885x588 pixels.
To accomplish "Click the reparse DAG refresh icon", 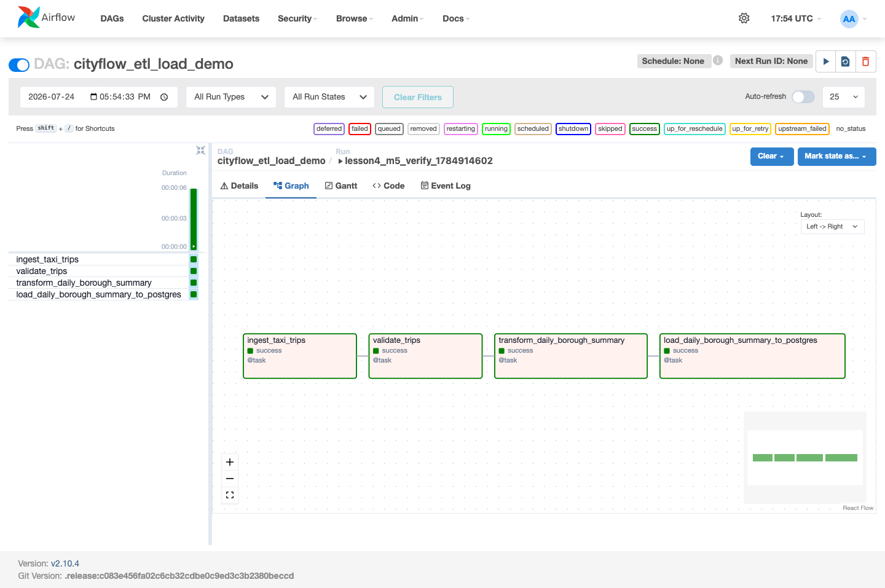I will click(846, 61).
